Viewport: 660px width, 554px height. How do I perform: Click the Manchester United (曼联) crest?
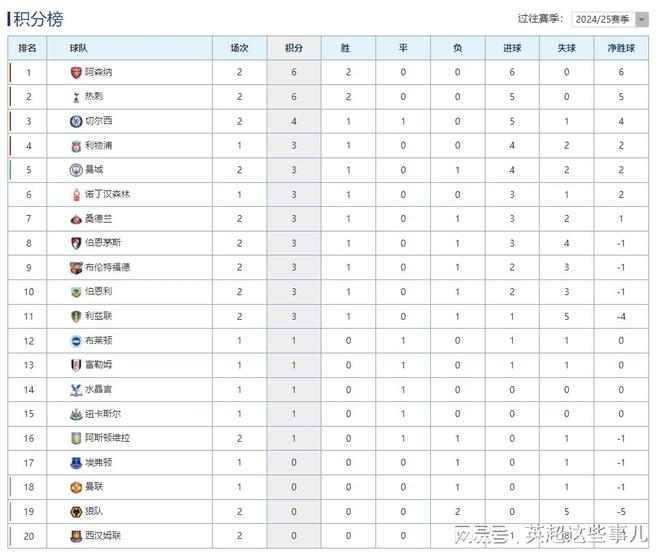click(76, 487)
